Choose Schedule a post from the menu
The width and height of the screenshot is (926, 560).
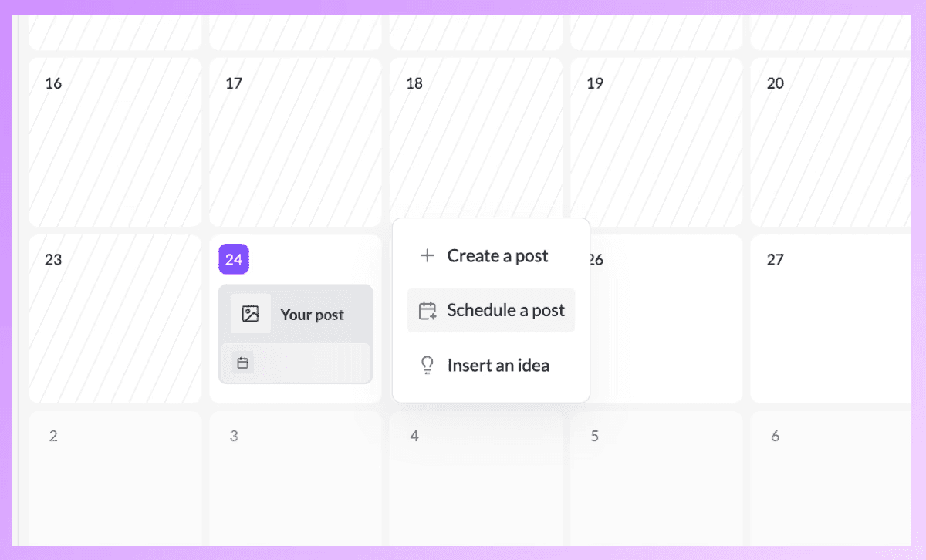tap(505, 309)
